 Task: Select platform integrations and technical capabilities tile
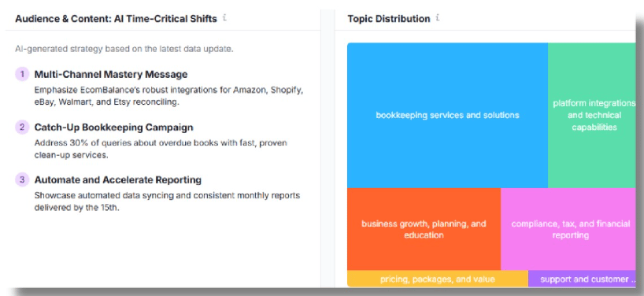(592, 116)
